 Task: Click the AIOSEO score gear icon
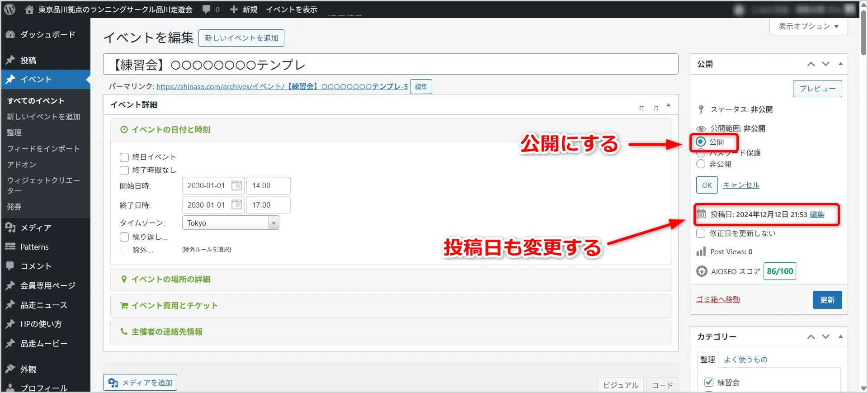coord(702,271)
